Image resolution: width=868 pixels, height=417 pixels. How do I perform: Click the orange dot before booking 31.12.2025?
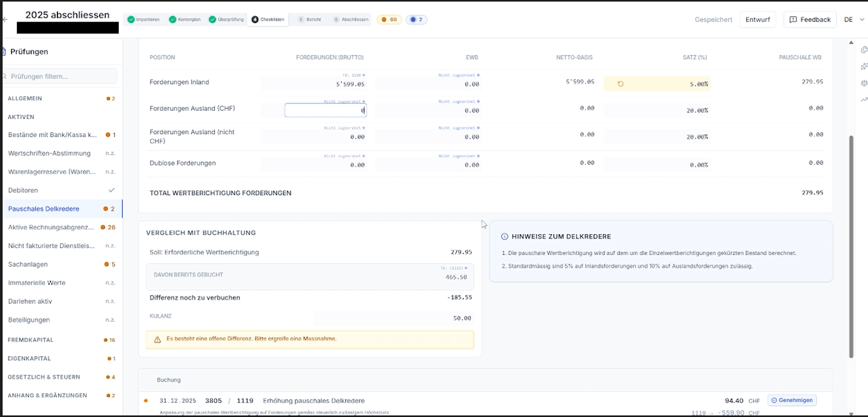point(146,401)
